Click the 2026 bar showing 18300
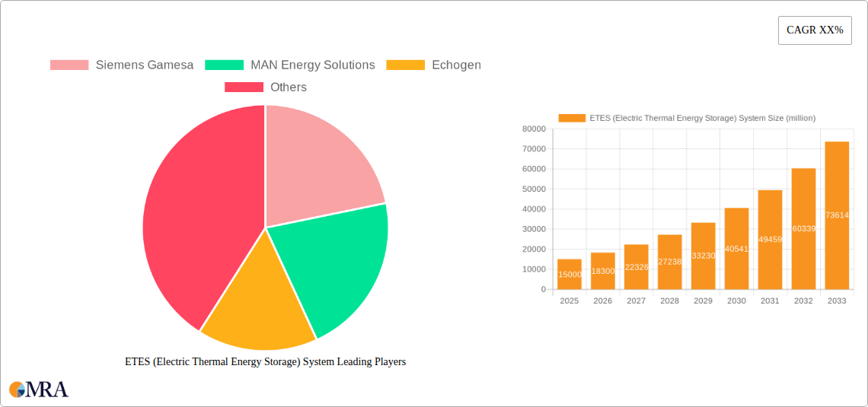Screen dimensions: 868x407 tap(602, 271)
